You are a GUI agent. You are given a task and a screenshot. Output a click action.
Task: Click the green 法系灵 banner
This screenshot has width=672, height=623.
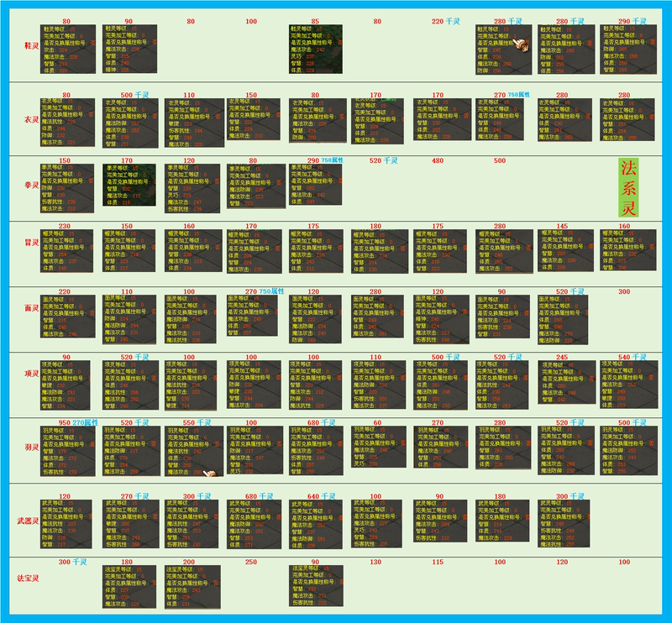(628, 188)
